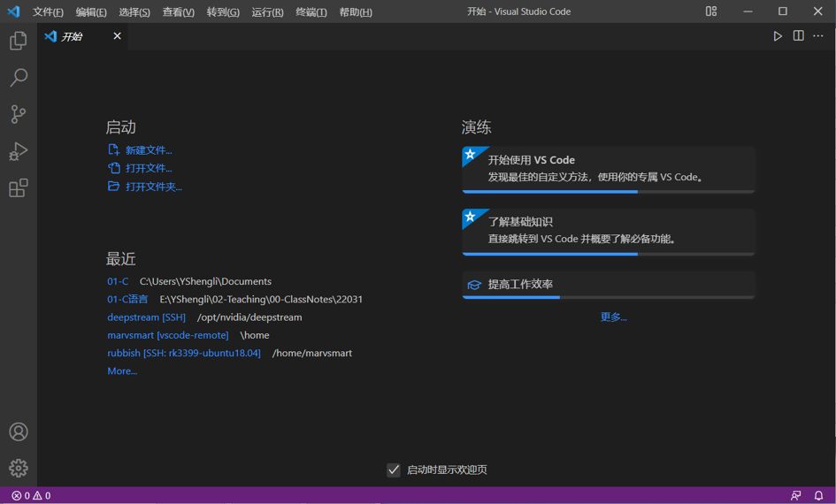Click the path C:\Users\YShengli\Documents

(x=205, y=281)
